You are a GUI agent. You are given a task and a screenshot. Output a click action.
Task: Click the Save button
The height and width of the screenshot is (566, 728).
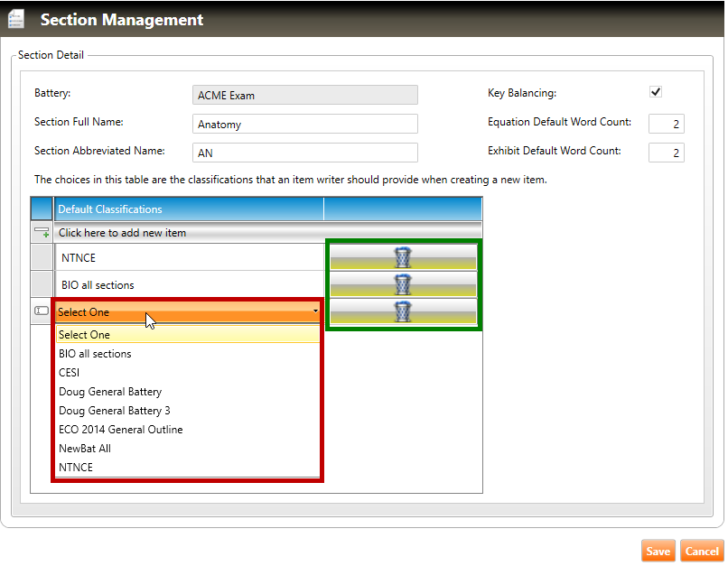tap(658, 551)
